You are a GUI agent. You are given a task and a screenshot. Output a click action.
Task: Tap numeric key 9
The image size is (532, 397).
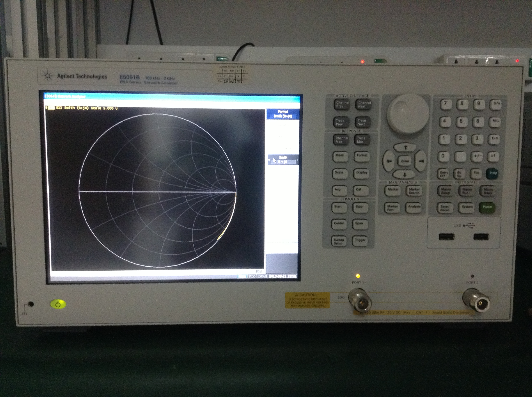(479, 104)
